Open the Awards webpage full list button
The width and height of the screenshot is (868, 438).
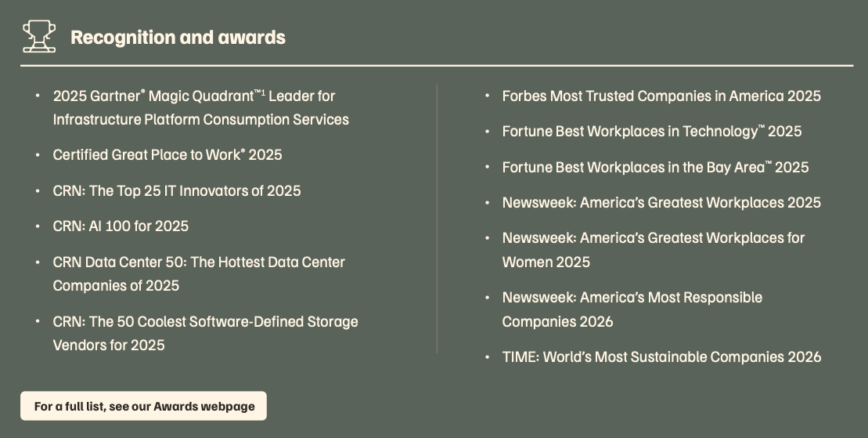click(143, 406)
